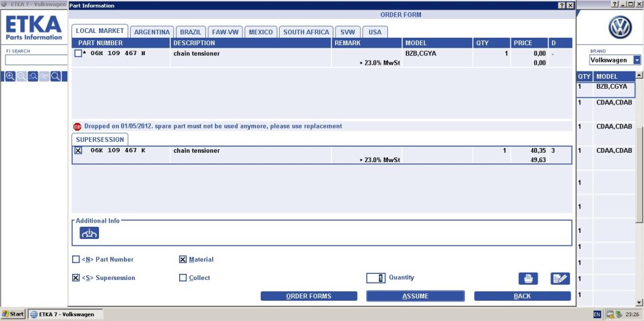Click the QTY column header in order form

point(491,43)
